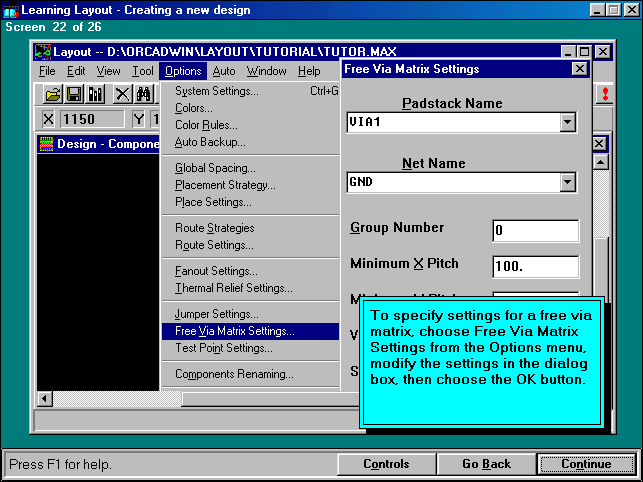Screen dimensions: 643x482
Task: Click the Delete X toolbar icon
Action: pyautogui.click(x=122, y=94)
